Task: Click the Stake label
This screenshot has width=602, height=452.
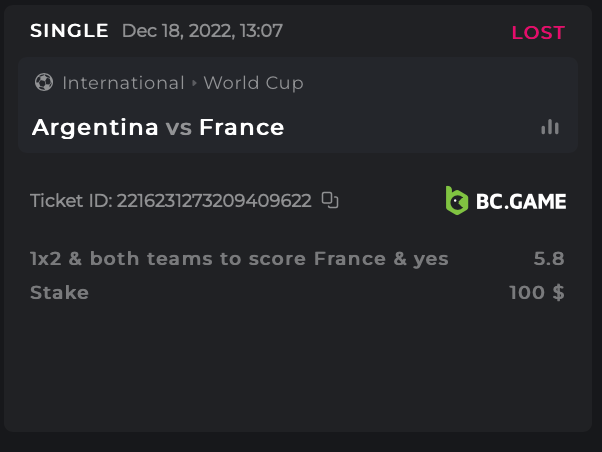Action: 59,293
